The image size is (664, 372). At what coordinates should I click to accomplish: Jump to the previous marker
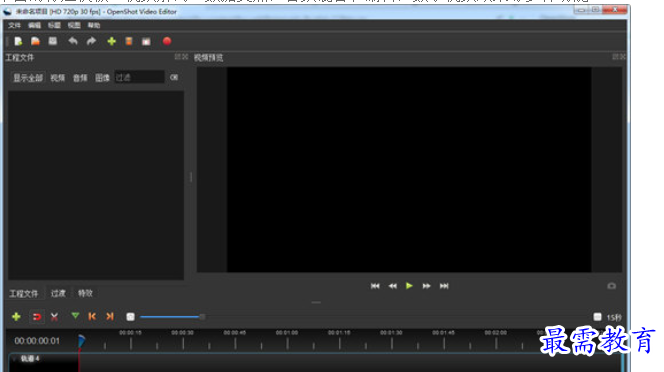pyautogui.click(x=92, y=316)
